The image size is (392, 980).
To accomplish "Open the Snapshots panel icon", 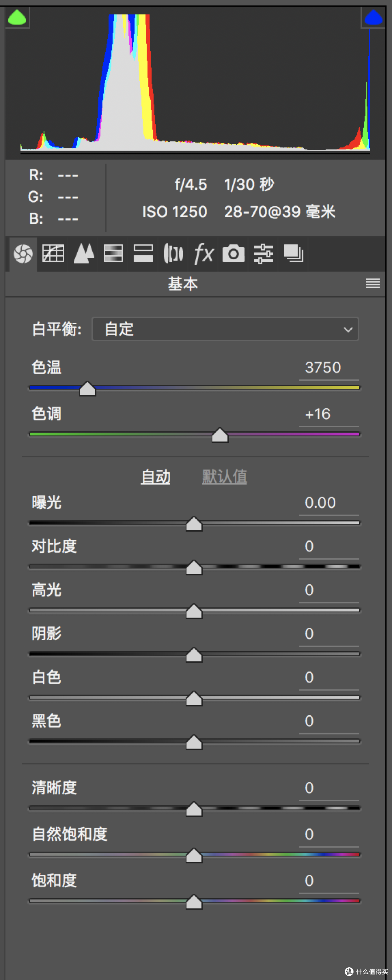I will point(293,254).
